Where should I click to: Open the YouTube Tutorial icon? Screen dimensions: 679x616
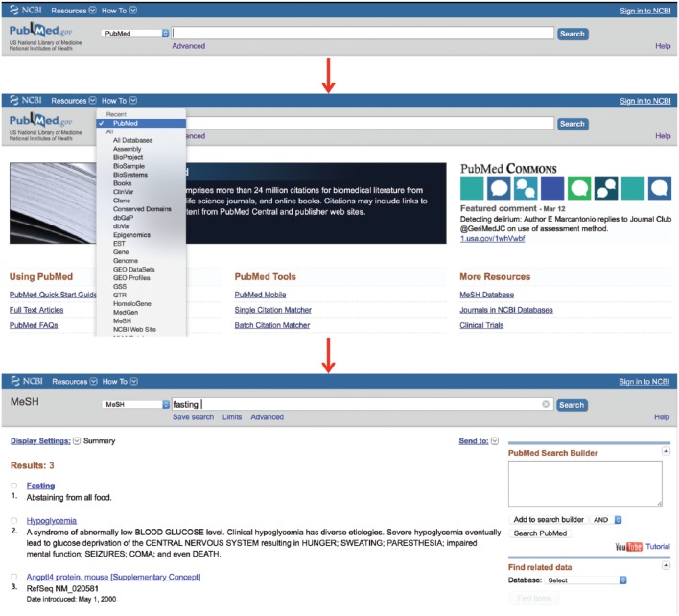pos(629,547)
